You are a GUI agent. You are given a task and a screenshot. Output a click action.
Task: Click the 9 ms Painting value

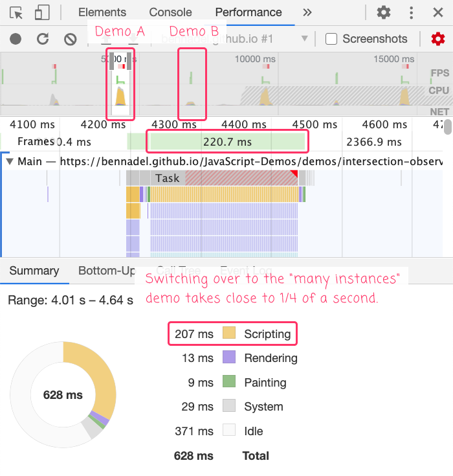point(201,383)
